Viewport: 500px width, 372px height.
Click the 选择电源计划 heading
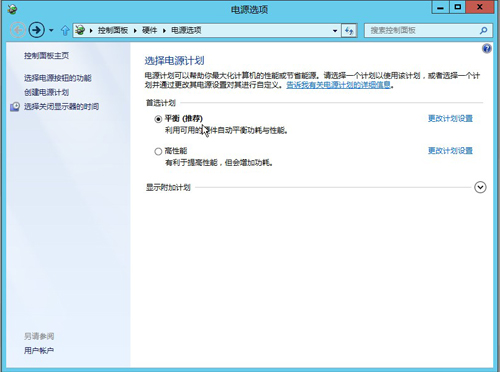[174, 61]
